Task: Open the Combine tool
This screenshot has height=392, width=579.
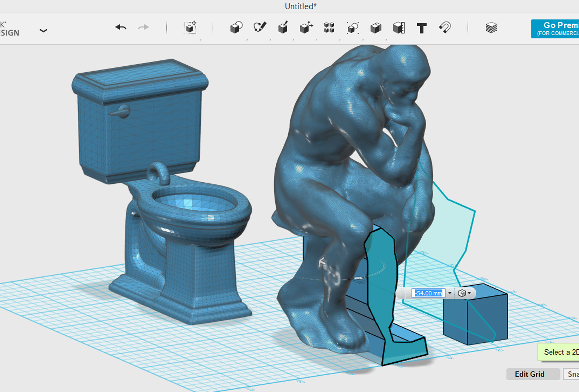Action: 376,28
